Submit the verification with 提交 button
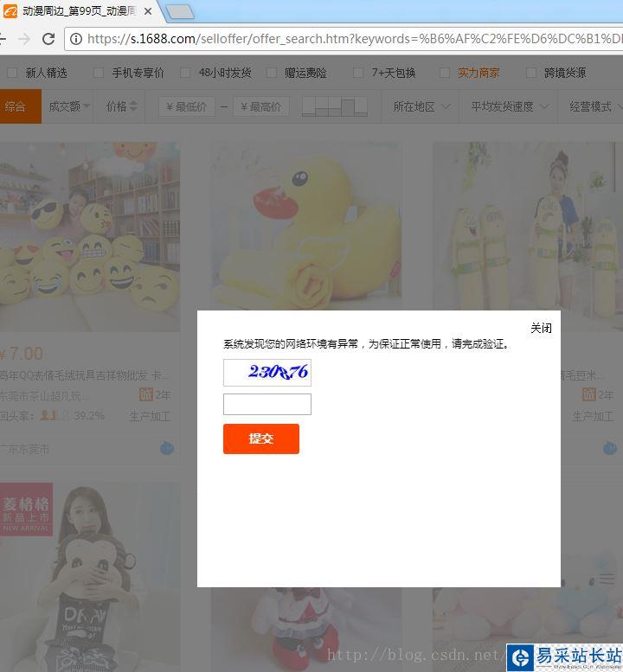 (261, 438)
